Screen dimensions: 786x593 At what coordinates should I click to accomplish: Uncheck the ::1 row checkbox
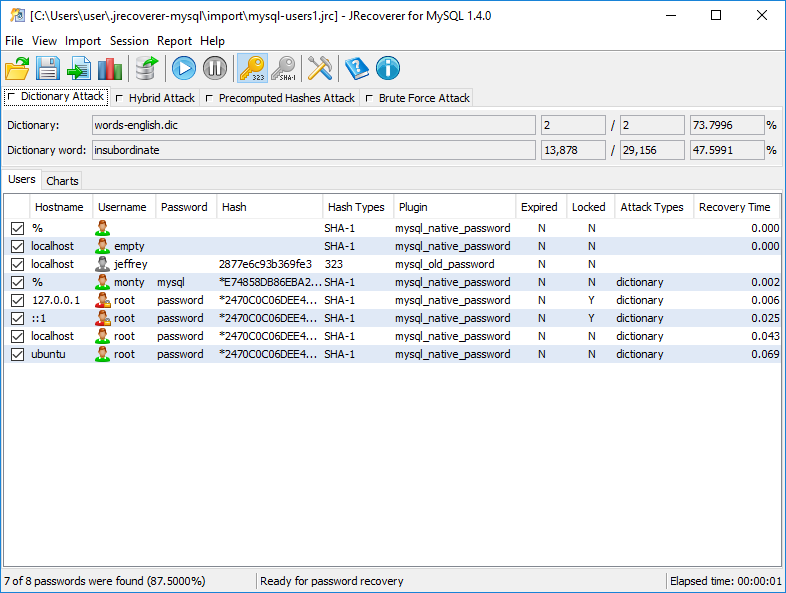tap(18, 318)
